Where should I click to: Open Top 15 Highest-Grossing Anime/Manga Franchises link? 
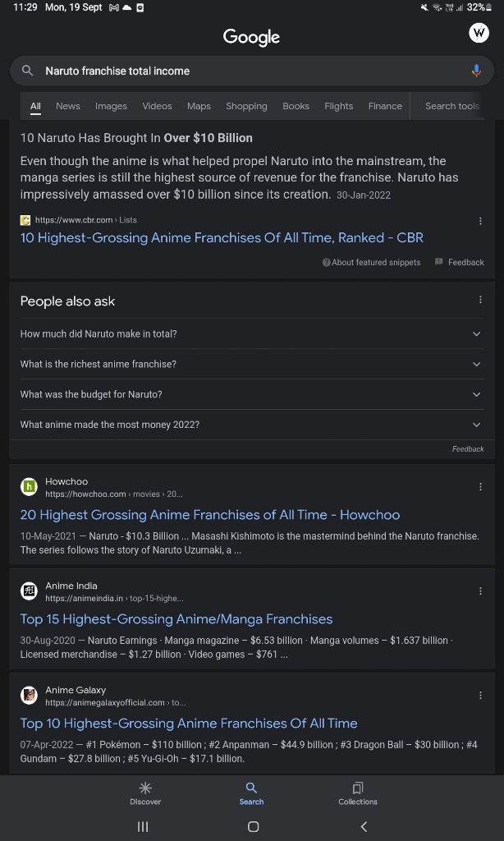[x=176, y=619]
